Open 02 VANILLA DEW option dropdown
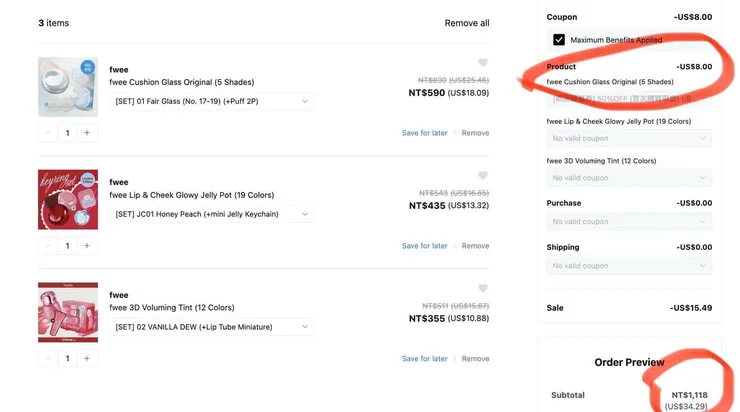This screenshot has width=740, height=412. click(211, 327)
